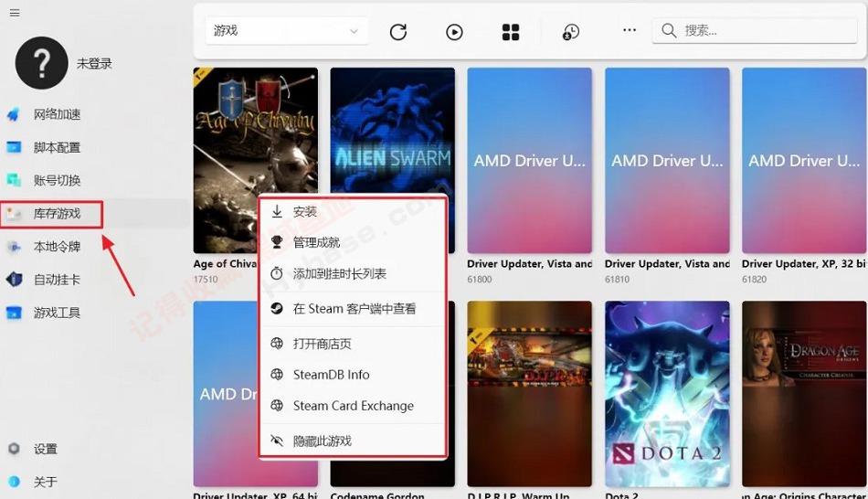Open the hamburger menu icon

point(15,13)
